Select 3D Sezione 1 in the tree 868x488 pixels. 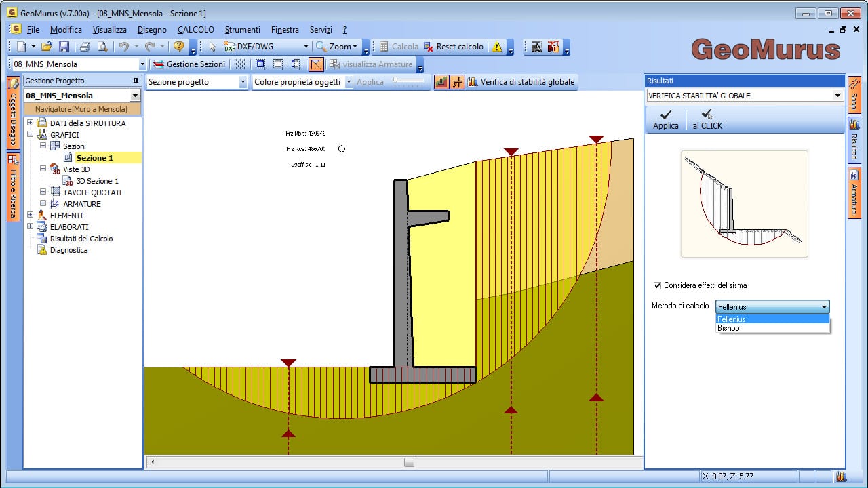click(97, 181)
